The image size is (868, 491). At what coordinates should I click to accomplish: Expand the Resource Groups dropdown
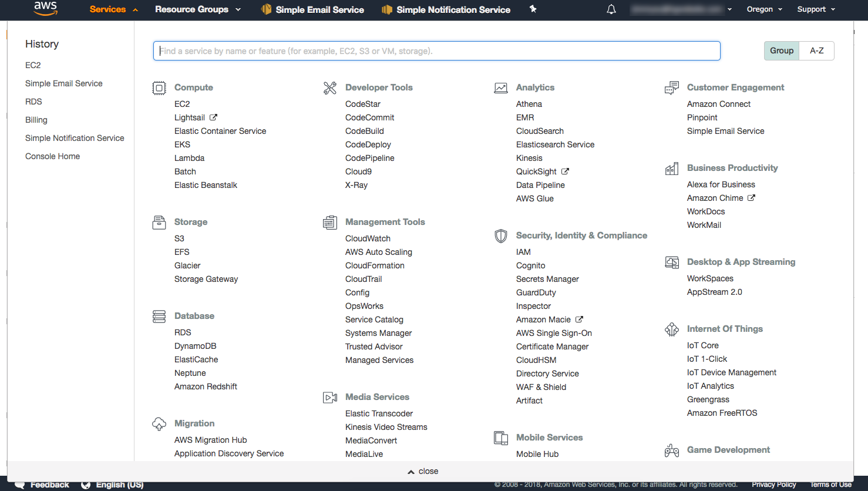coord(197,9)
